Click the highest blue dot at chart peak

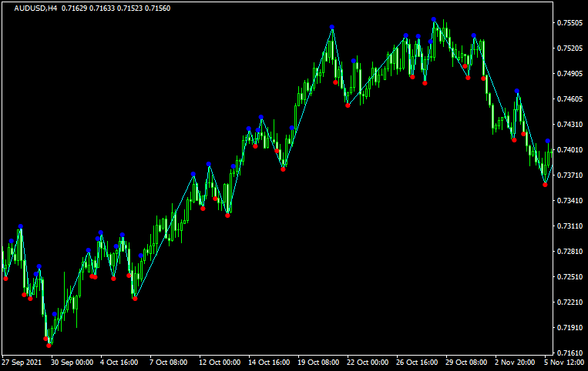click(434, 19)
